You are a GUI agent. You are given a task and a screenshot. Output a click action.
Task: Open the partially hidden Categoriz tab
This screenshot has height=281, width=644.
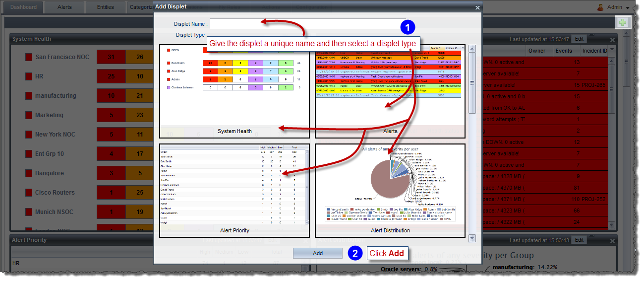click(140, 7)
